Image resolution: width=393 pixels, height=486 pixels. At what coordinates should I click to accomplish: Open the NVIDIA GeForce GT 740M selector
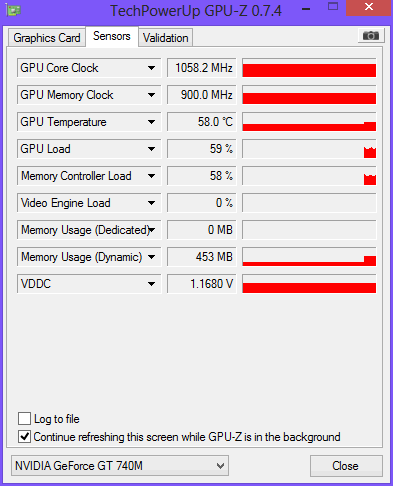coord(120,465)
